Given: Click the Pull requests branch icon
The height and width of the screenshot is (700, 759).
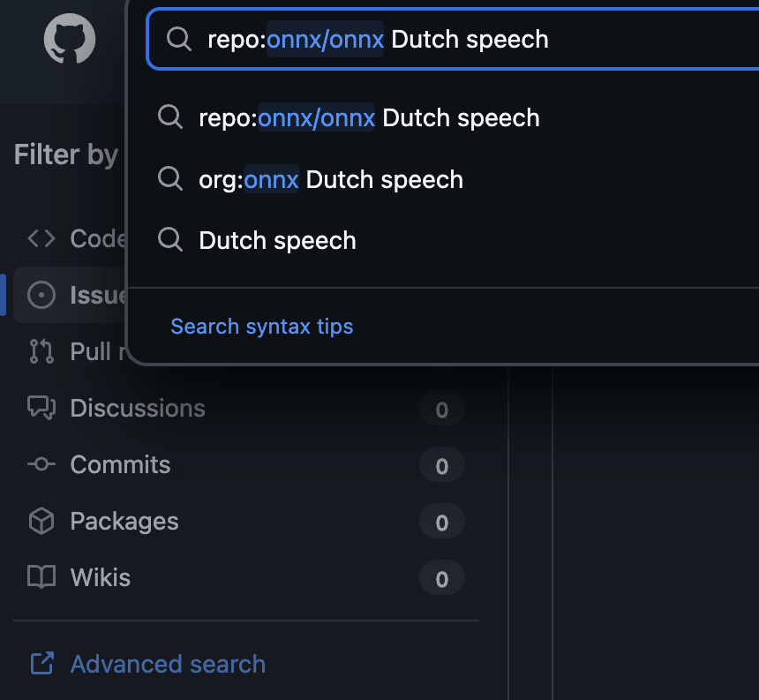Looking at the screenshot, I should [x=41, y=351].
